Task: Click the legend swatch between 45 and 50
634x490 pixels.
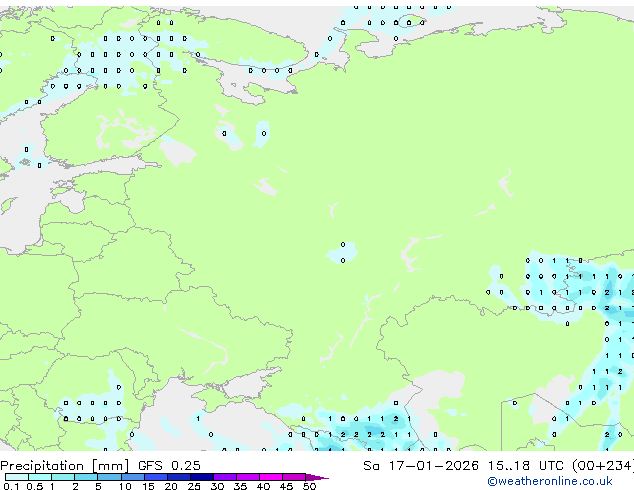Action: coord(294,477)
